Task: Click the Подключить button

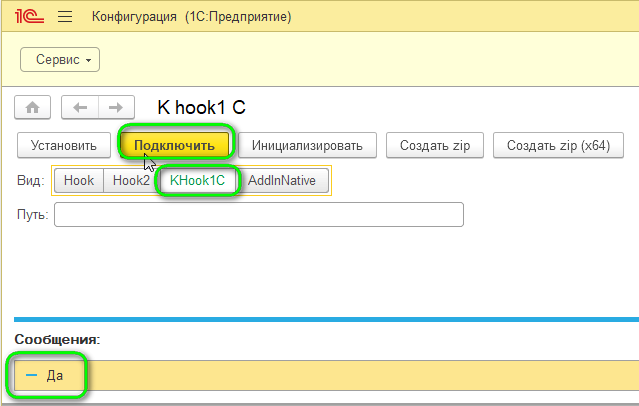Action: pos(174,145)
